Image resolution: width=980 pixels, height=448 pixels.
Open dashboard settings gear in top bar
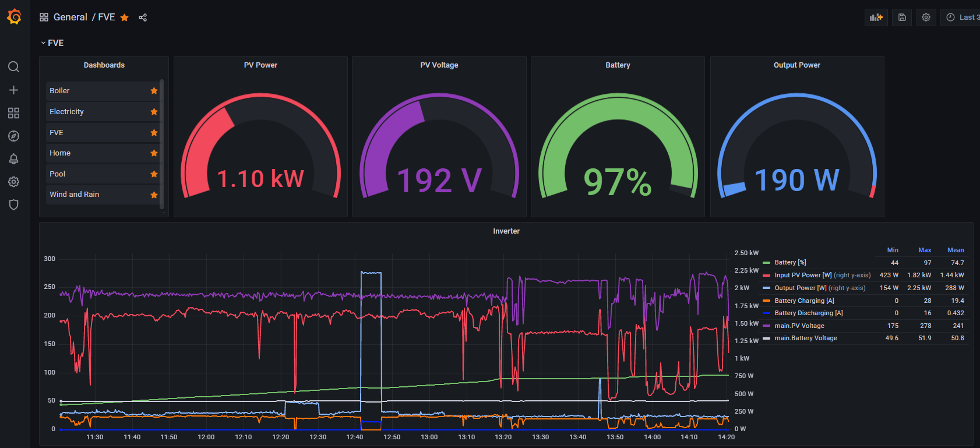pyautogui.click(x=926, y=17)
